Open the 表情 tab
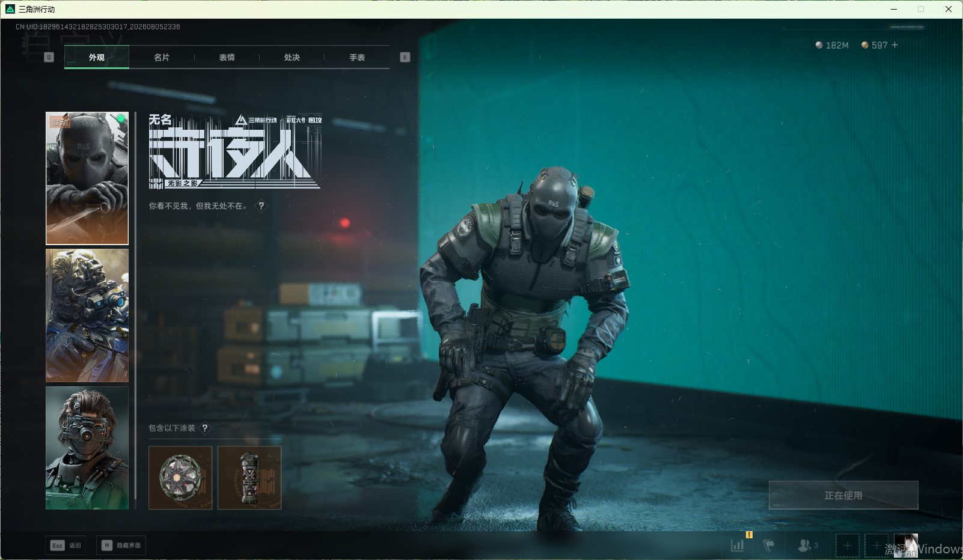963x560 pixels. 227,57
